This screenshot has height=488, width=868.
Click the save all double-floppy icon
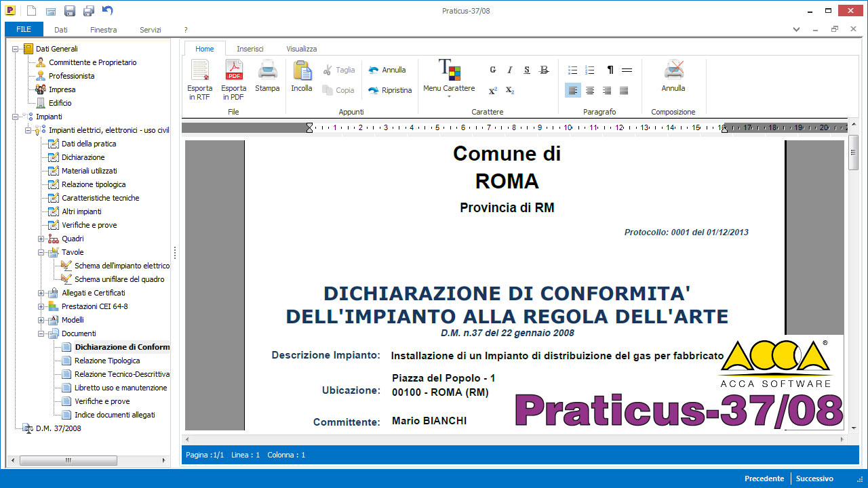89,10
